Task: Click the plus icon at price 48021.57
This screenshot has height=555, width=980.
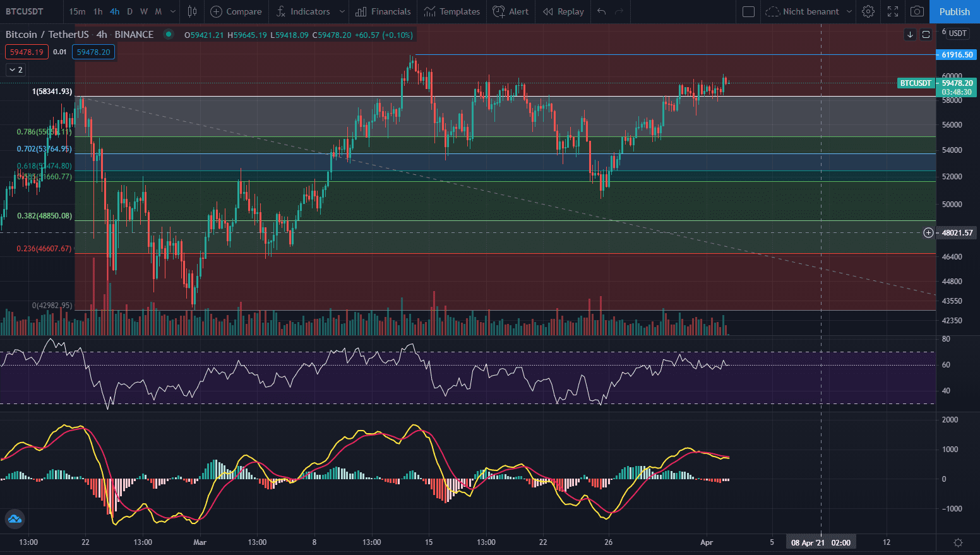Action: (928, 232)
